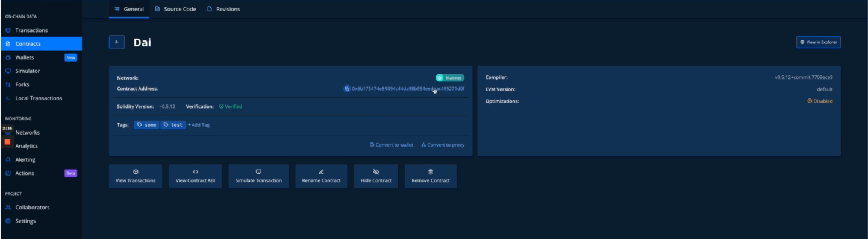868x239 pixels.
Task: Click Convert to wallet link
Action: coord(392,145)
